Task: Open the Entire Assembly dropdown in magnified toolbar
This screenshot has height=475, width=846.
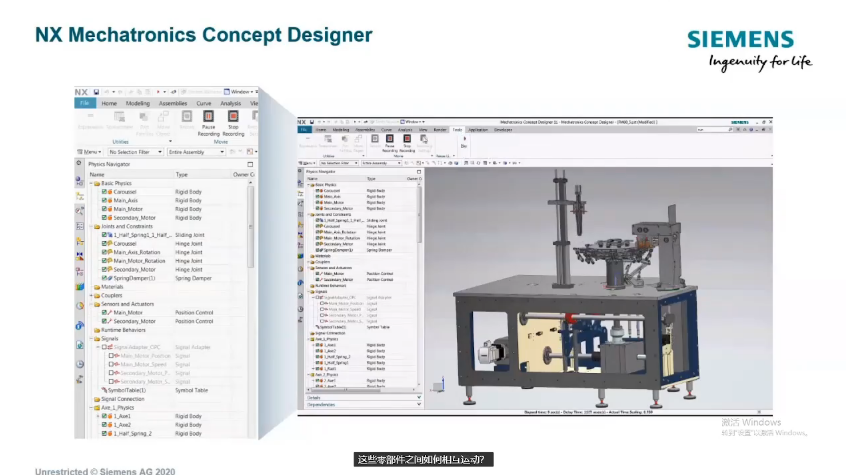Action: (196, 152)
